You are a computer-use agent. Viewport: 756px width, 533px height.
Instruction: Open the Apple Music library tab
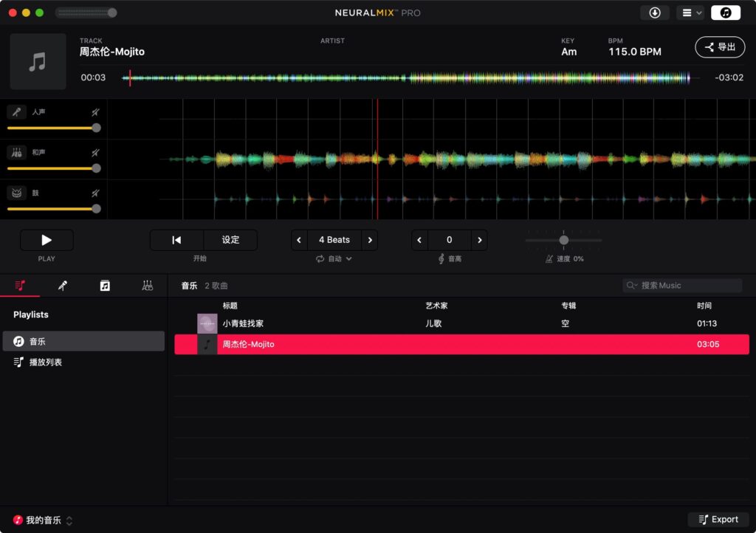tap(104, 285)
